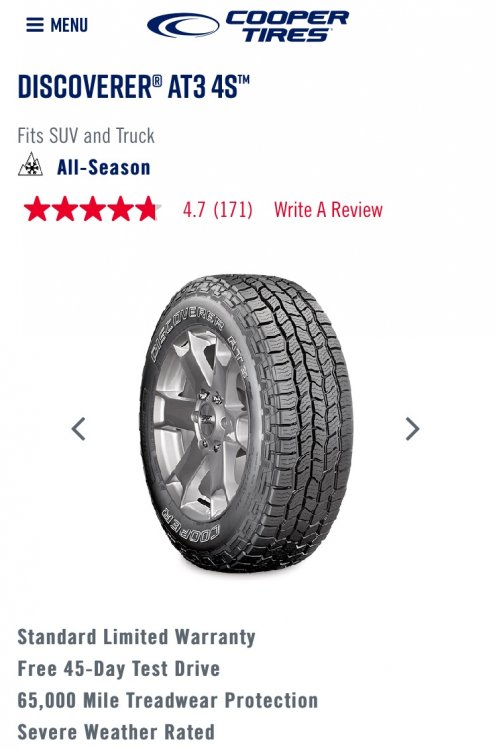497x750 pixels.
Task: Click the partially filled fifth star
Action: (x=149, y=209)
